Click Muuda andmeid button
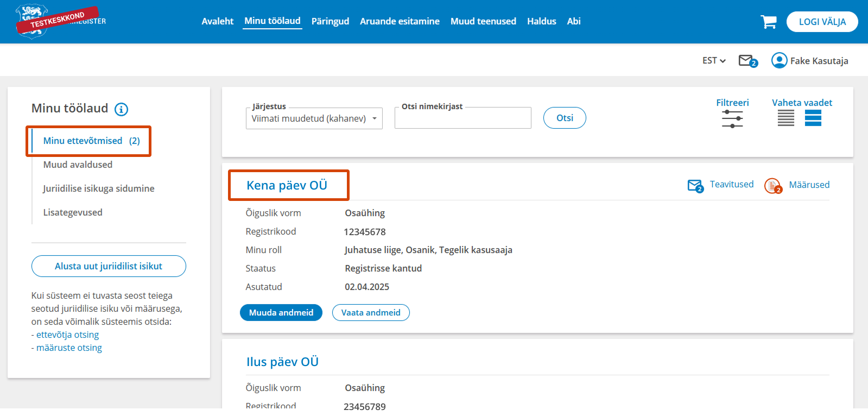This screenshot has height=416, width=868. click(x=281, y=313)
